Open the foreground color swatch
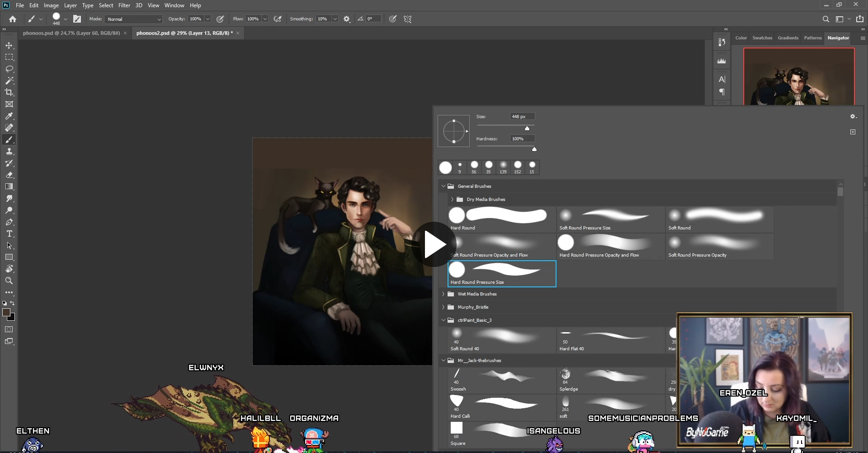The height and width of the screenshot is (453, 868). click(x=6, y=312)
